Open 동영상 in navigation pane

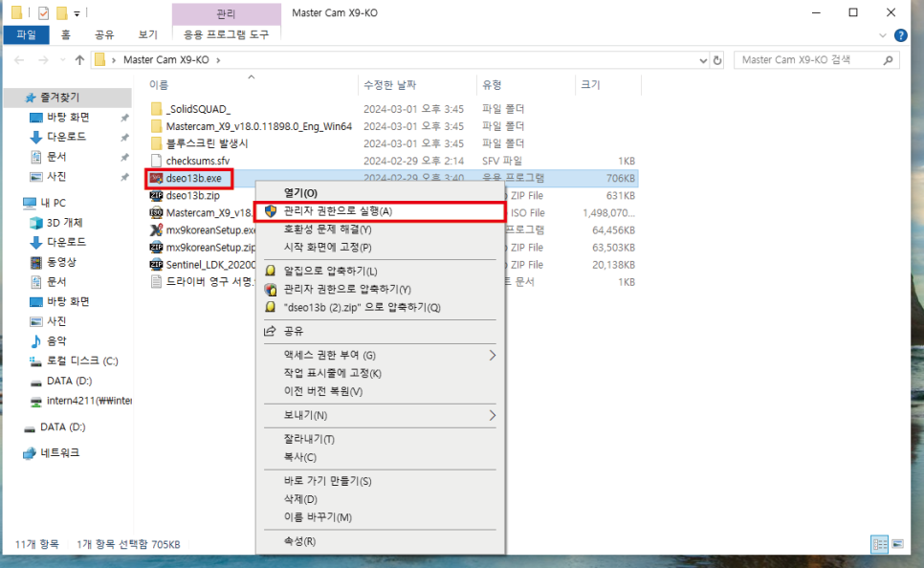[x=61, y=262]
